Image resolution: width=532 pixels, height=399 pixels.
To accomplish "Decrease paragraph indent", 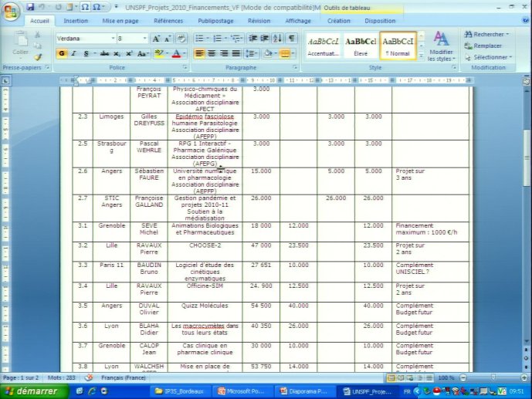I will [x=252, y=39].
